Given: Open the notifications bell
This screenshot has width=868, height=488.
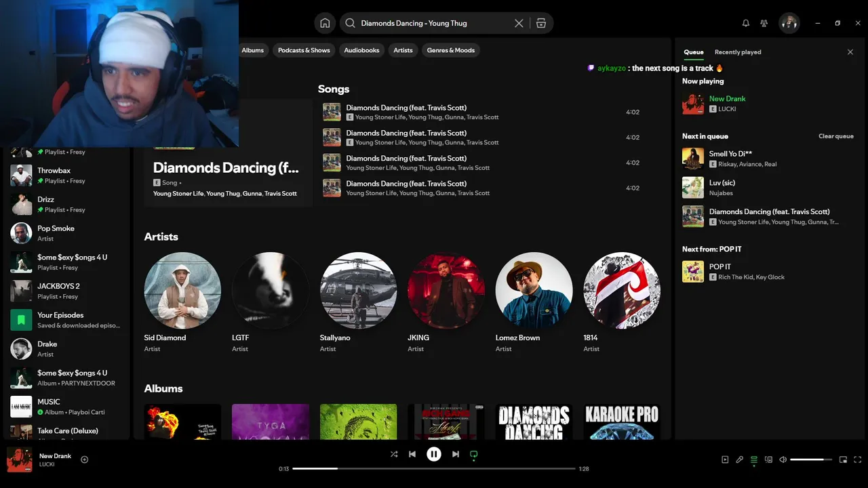Looking at the screenshot, I should [746, 23].
